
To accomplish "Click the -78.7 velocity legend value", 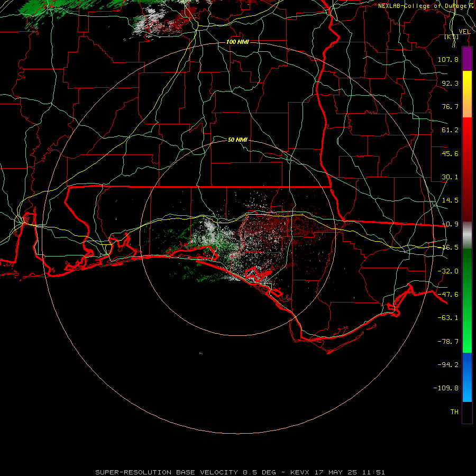I will click(448, 342).
